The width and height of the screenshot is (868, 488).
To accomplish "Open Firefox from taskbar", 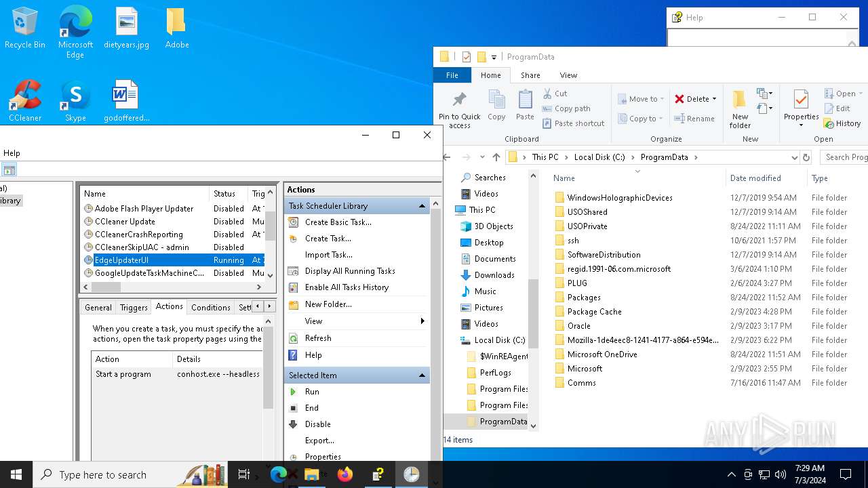I will coord(345,474).
